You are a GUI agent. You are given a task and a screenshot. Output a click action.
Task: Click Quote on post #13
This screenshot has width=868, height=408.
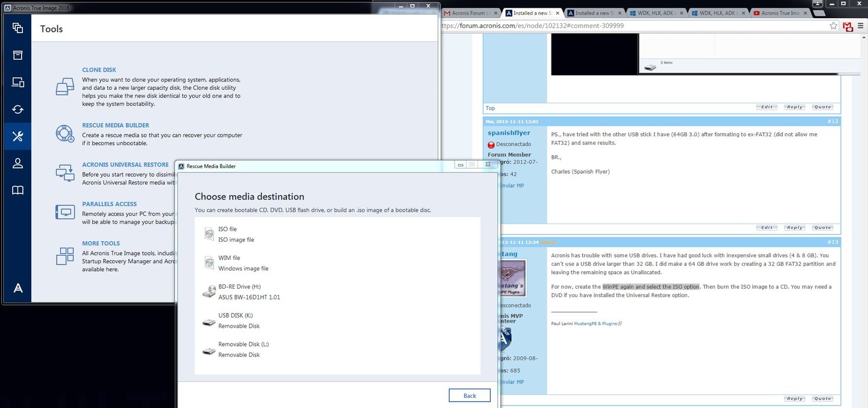(823, 398)
